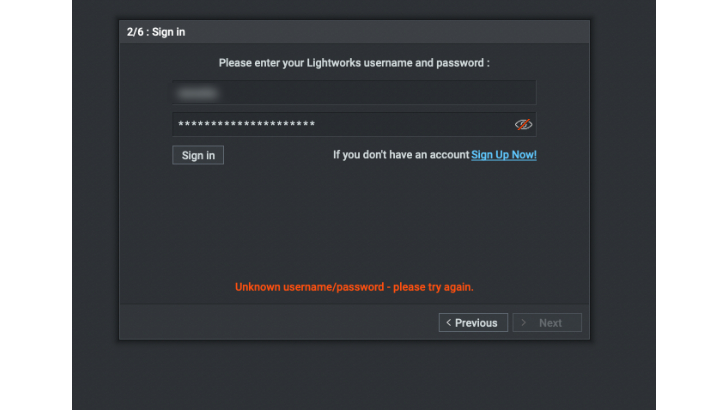Click the 'If you don't have an account' text
728x410 pixels.
[401, 155]
